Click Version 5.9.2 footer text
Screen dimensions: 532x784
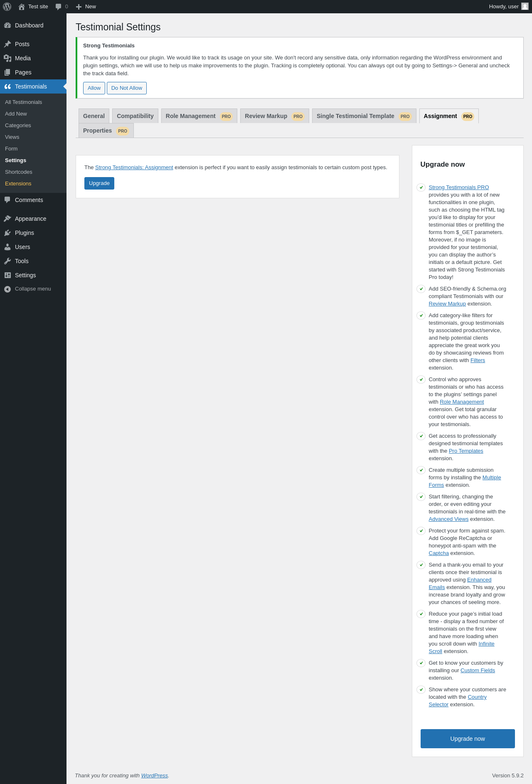(x=507, y=776)
